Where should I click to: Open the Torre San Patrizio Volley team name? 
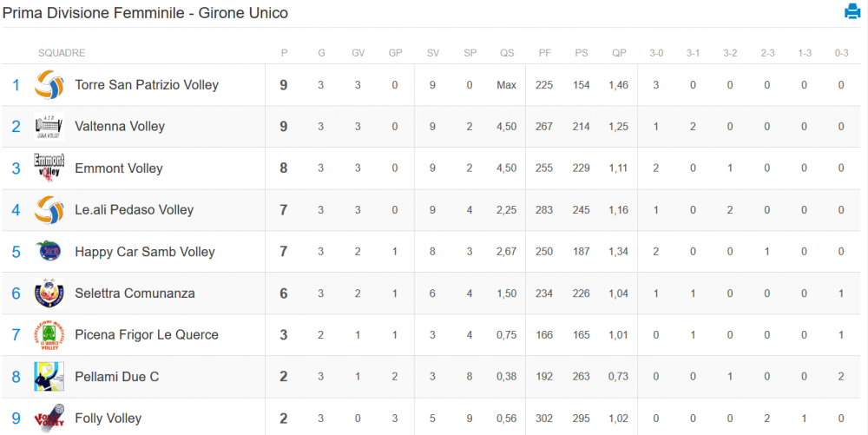(147, 85)
